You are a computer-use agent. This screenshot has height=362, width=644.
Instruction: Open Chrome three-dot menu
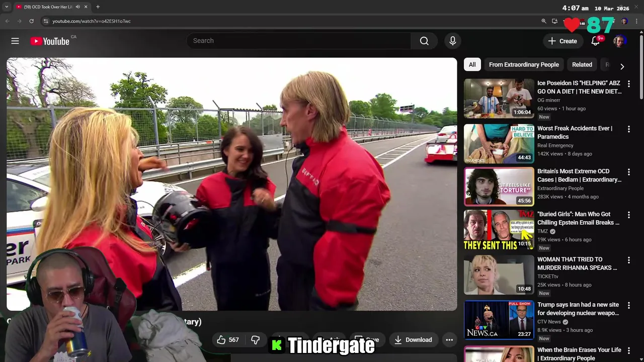point(636,21)
